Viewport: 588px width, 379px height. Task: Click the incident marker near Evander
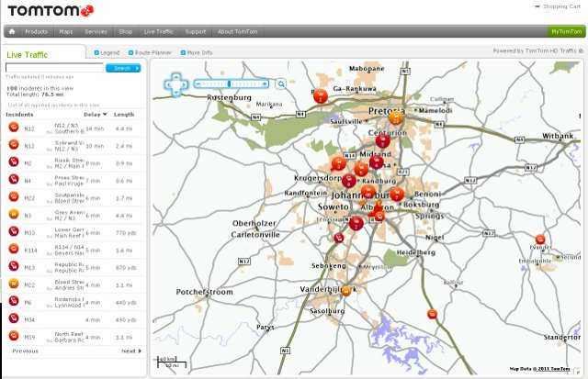coord(540,240)
